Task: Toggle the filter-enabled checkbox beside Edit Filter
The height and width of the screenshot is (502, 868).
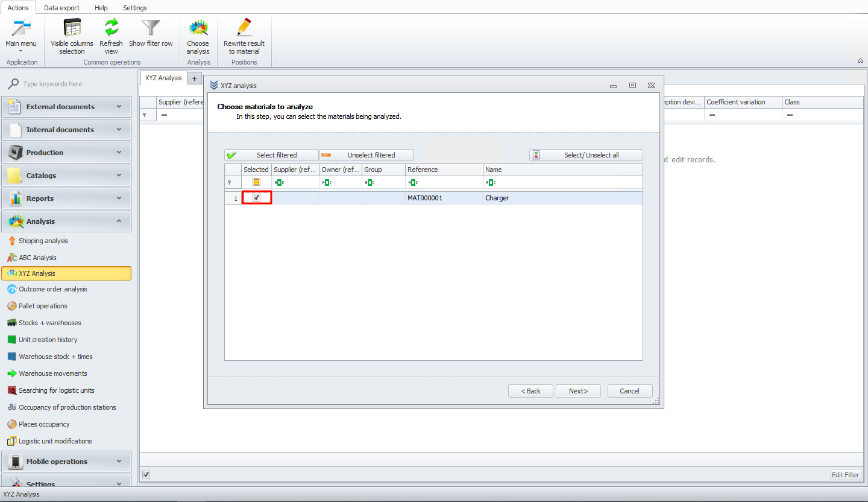Action: click(146, 474)
